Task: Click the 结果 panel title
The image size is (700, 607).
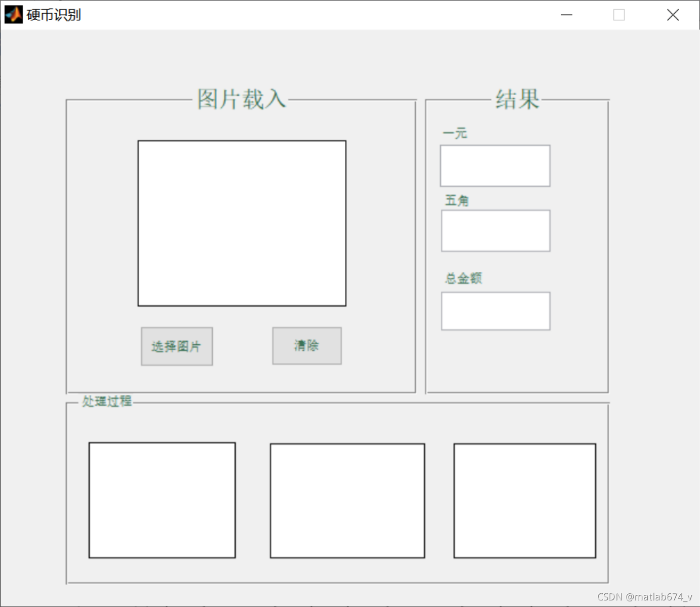Action: click(x=518, y=99)
